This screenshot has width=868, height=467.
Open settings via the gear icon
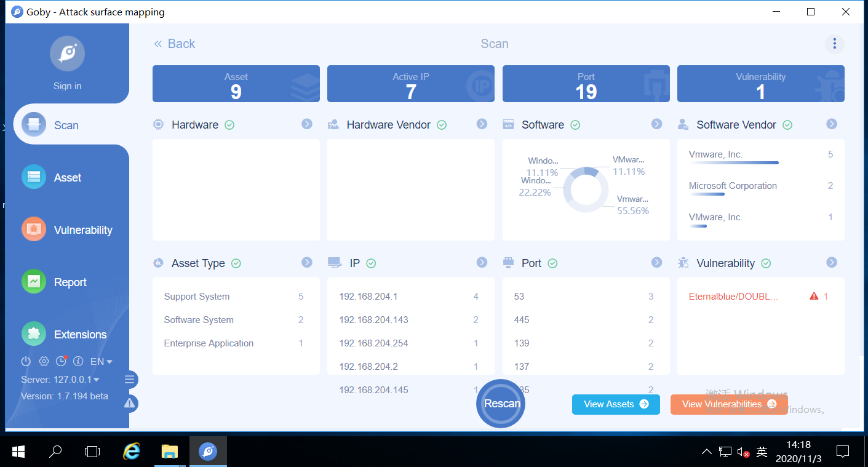44,361
